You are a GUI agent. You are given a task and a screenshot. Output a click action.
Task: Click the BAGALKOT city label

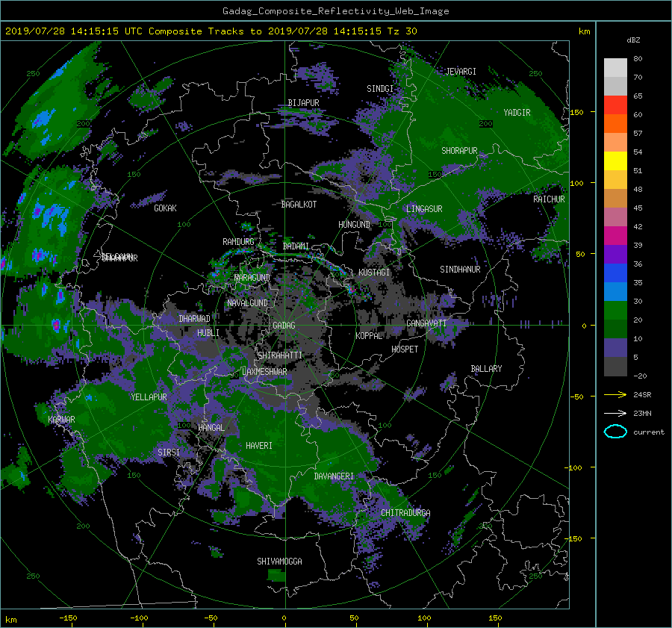pyautogui.click(x=299, y=205)
